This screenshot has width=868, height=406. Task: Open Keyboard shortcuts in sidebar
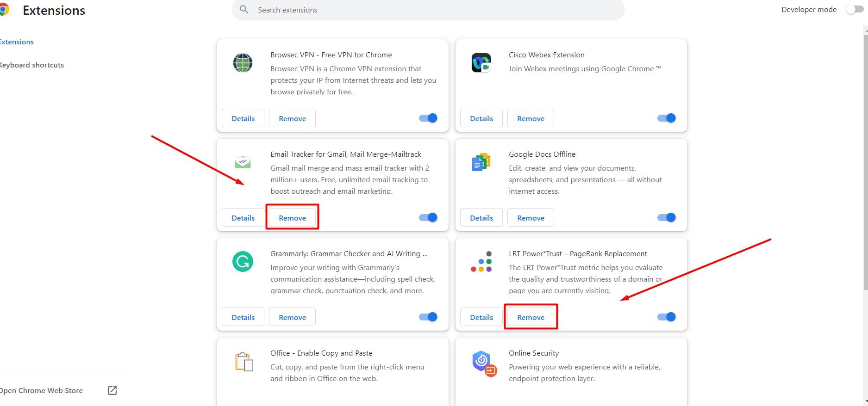pyautogui.click(x=31, y=65)
